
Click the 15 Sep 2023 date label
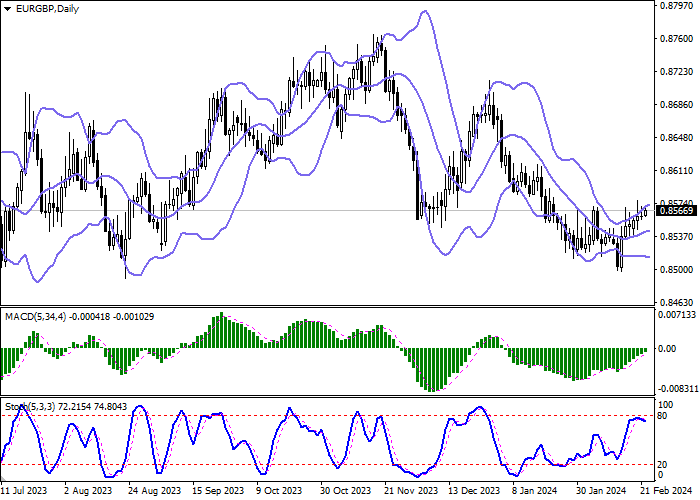(x=218, y=491)
